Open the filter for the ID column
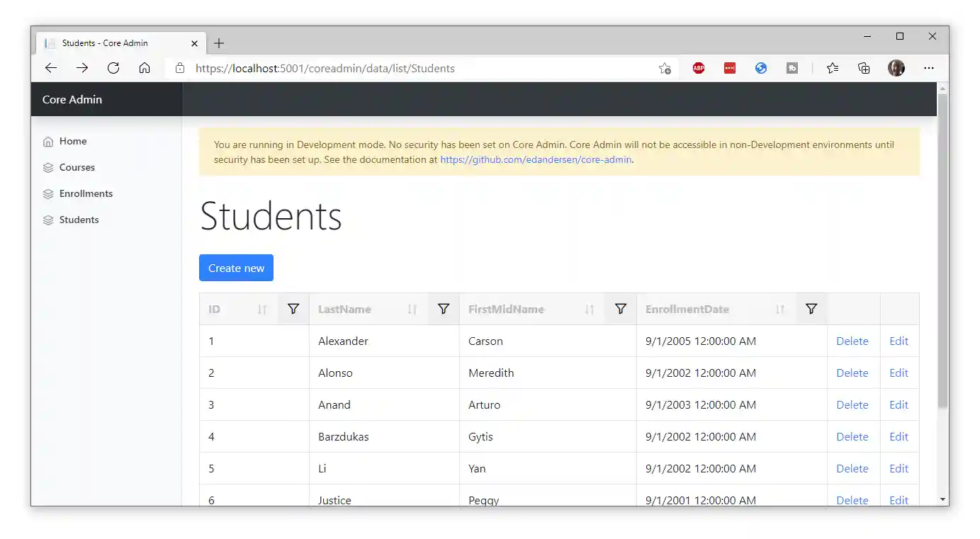 [x=293, y=309]
